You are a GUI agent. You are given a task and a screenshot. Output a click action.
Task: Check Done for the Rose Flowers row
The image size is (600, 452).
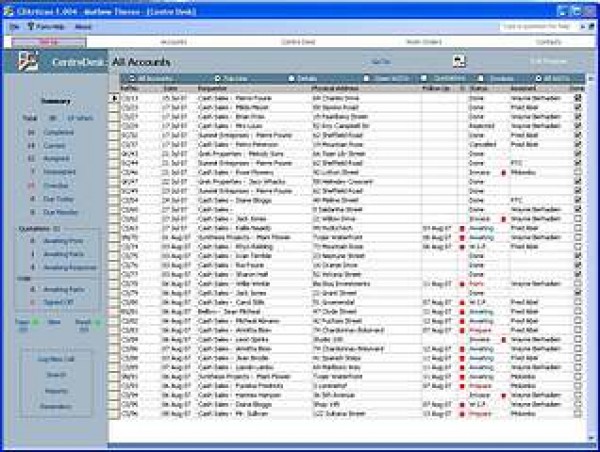tap(578, 173)
